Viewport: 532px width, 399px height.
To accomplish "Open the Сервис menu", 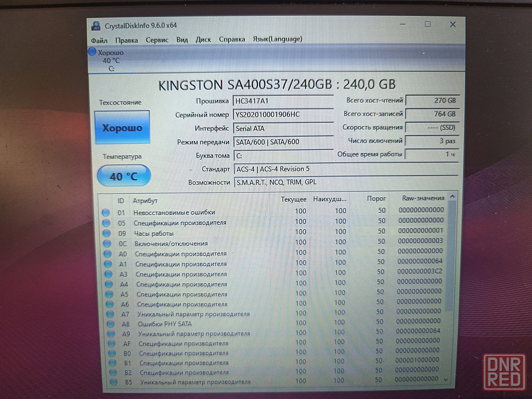I will click(x=157, y=40).
